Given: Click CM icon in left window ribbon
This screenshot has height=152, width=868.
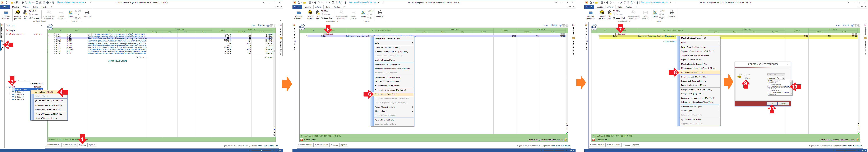Looking at the screenshot, I should point(78,11).
